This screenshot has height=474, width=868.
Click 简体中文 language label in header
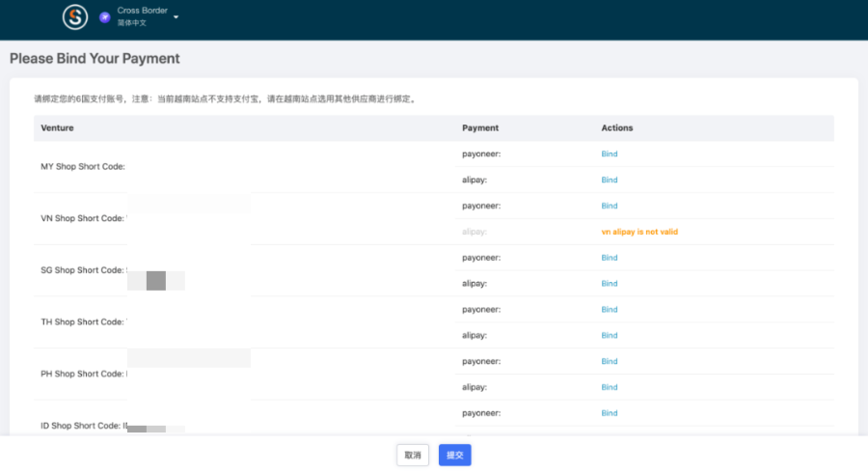pyautogui.click(x=132, y=23)
